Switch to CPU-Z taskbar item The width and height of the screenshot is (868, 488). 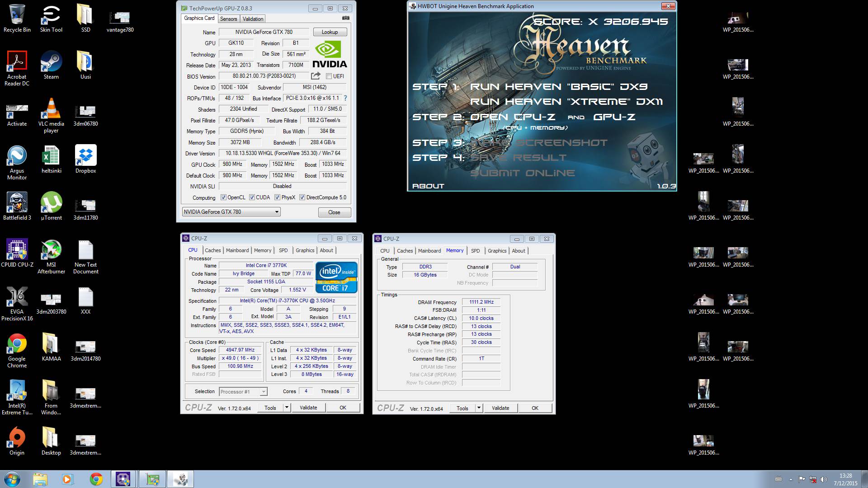click(x=123, y=479)
